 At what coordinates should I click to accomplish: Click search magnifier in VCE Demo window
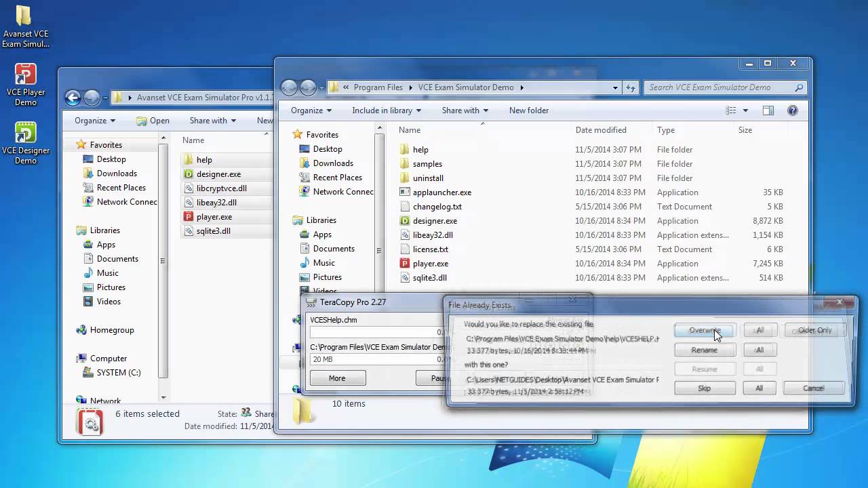coord(799,87)
